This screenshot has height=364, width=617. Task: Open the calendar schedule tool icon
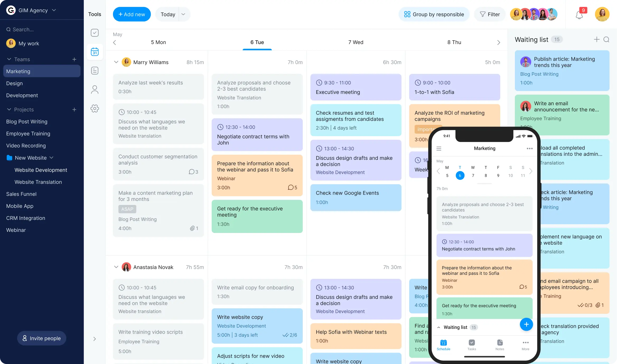[95, 52]
